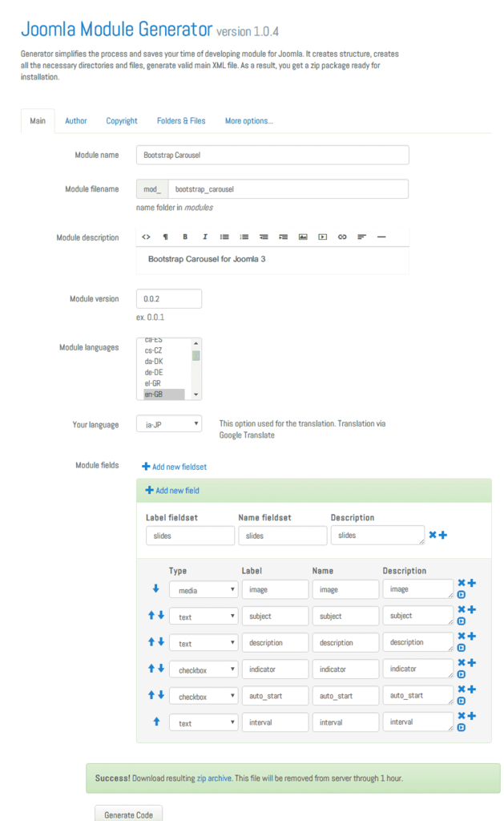Click the square arrow icon under interval row
Image resolution: width=504 pixels, height=821 pixels.
tap(461, 728)
